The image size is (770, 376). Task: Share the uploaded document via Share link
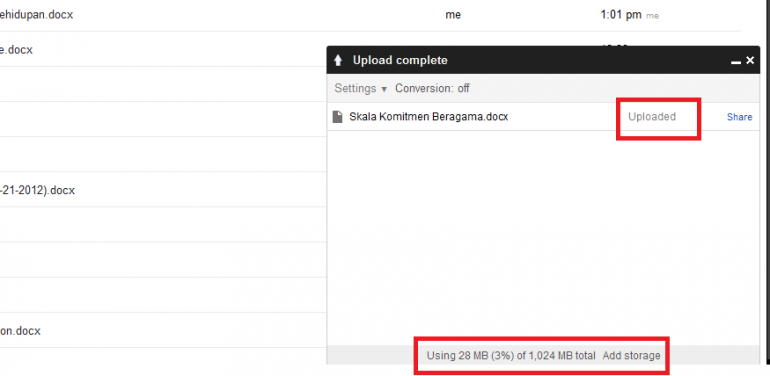click(x=740, y=117)
